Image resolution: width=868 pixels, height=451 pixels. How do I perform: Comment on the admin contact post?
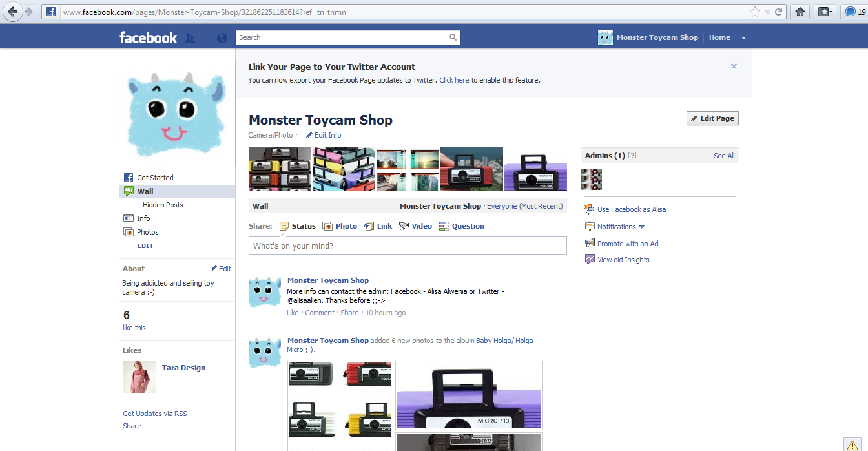(320, 313)
